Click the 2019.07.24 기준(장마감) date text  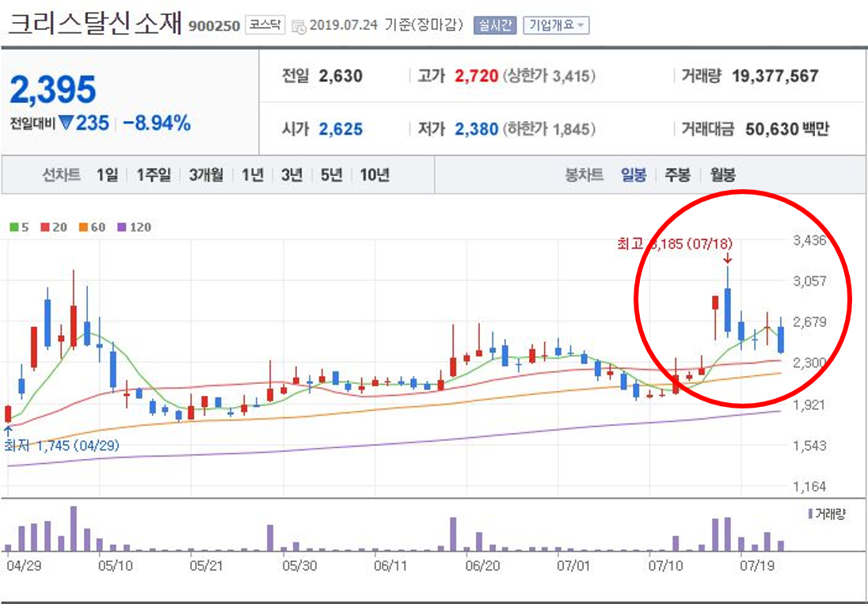386,25
